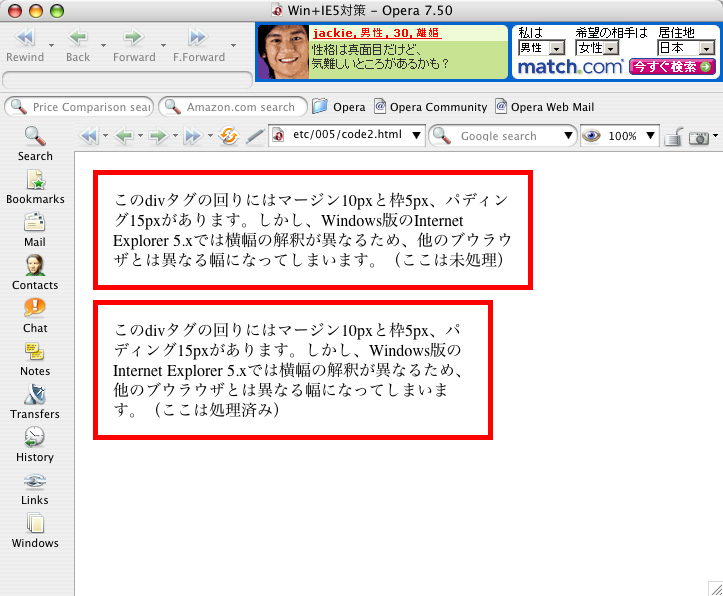The image size is (723, 596).
Task: Toggle the eye view icon beside zoom
Action: (591, 136)
